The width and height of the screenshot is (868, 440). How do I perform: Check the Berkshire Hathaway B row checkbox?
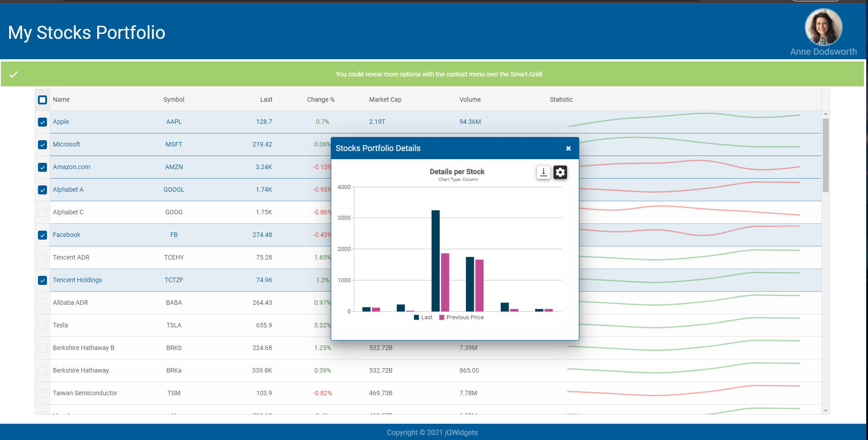click(42, 348)
